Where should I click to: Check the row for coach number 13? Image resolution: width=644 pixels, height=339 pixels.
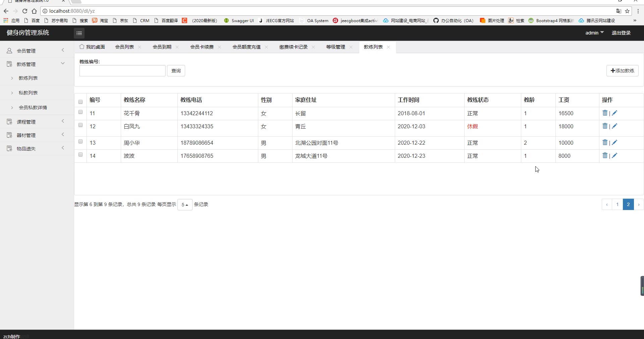[x=80, y=141]
